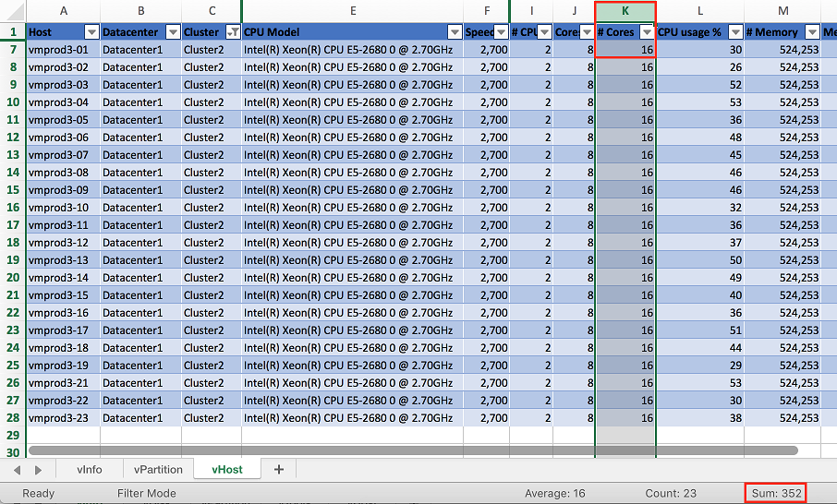This screenshot has height=504, width=837.
Task: Click the Sum: 352 status value
Action: (x=776, y=493)
